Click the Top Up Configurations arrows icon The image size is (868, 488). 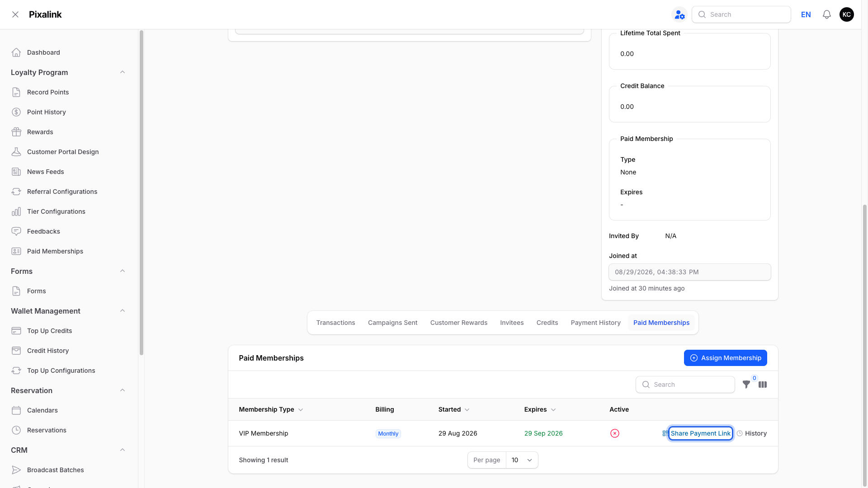point(16,371)
